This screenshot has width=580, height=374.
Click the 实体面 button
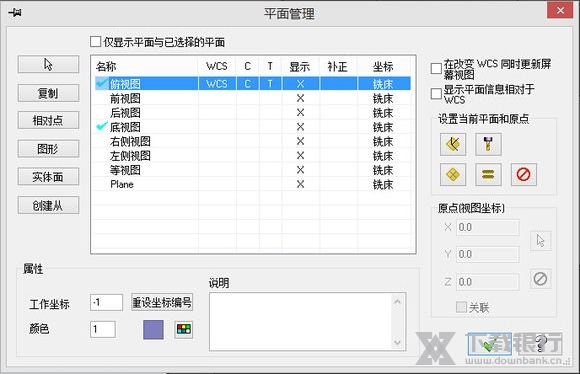click(x=48, y=176)
